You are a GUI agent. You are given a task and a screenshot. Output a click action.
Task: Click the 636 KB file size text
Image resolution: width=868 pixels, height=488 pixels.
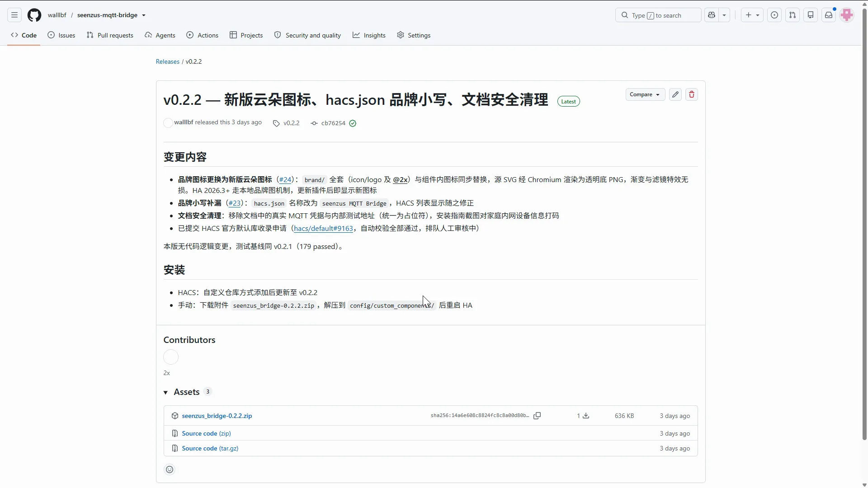(x=624, y=416)
